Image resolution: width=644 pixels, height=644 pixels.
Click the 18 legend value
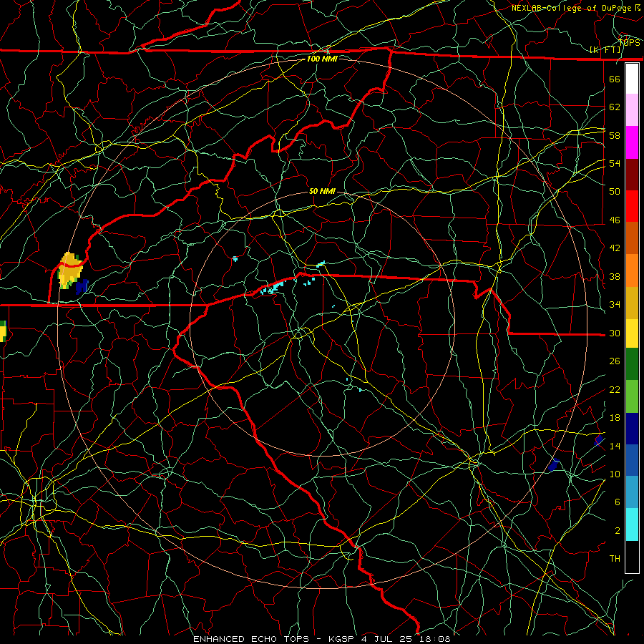tap(615, 418)
